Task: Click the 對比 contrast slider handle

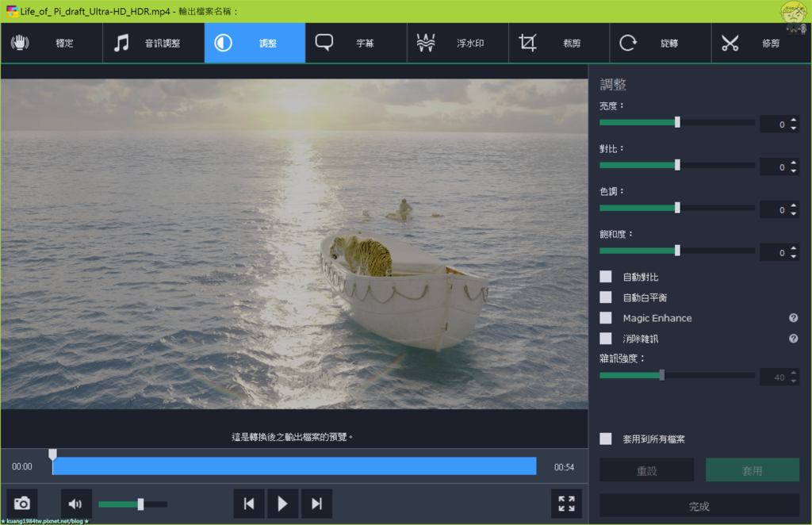Action: 677,165
